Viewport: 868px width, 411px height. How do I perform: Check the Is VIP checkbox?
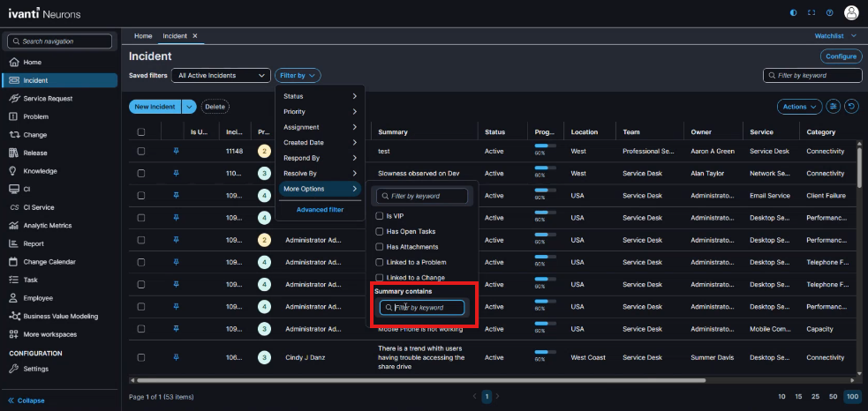coord(380,215)
